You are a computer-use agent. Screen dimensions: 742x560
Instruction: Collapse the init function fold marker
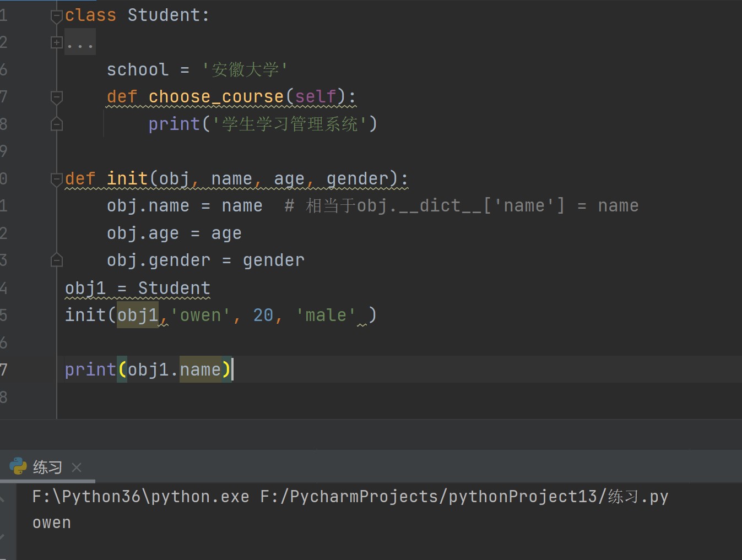pyautogui.click(x=56, y=179)
